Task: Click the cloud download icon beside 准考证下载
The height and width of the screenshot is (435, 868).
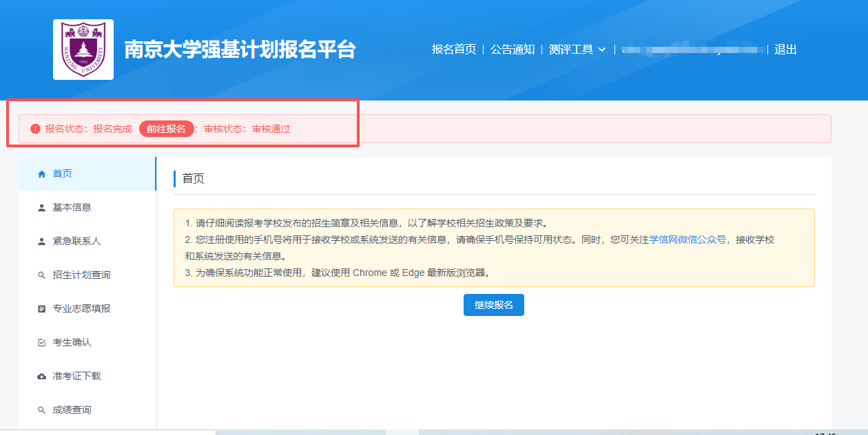Action: point(41,376)
